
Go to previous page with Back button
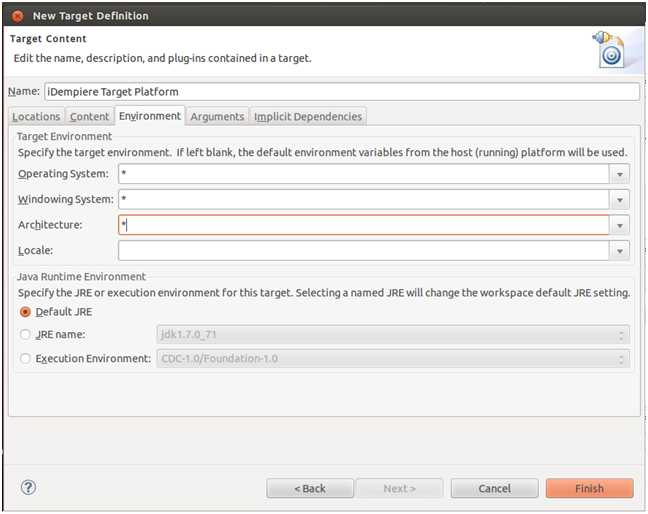point(310,488)
